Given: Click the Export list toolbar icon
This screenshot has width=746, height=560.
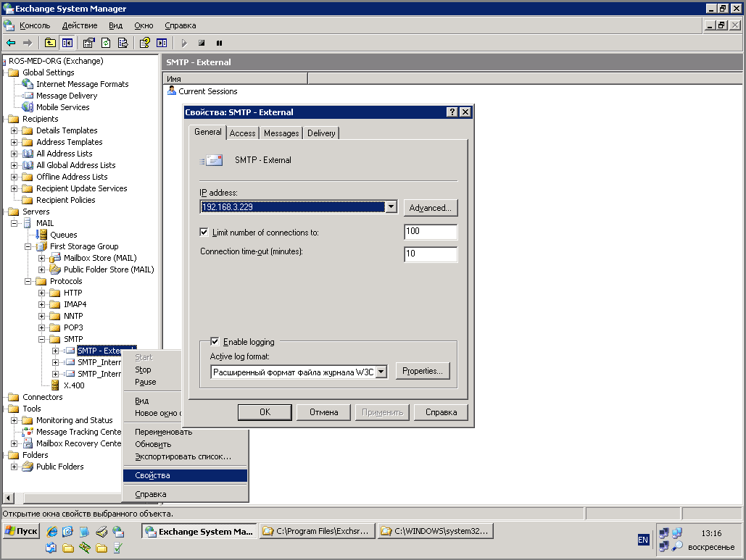Looking at the screenshot, I should [x=123, y=43].
